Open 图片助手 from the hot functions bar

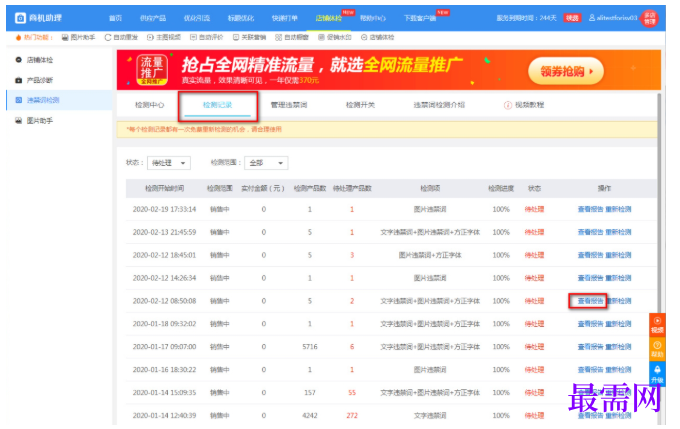[78, 37]
